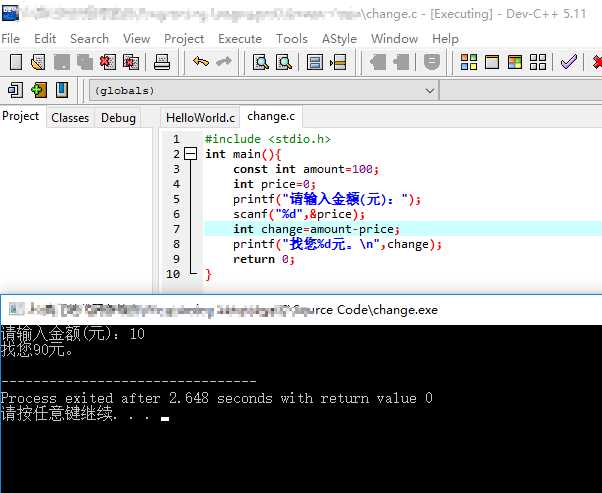The width and height of the screenshot is (602, 493).
Task: Click the Insert snippet icon in second toolbar
Action: [x=15, y=91]
